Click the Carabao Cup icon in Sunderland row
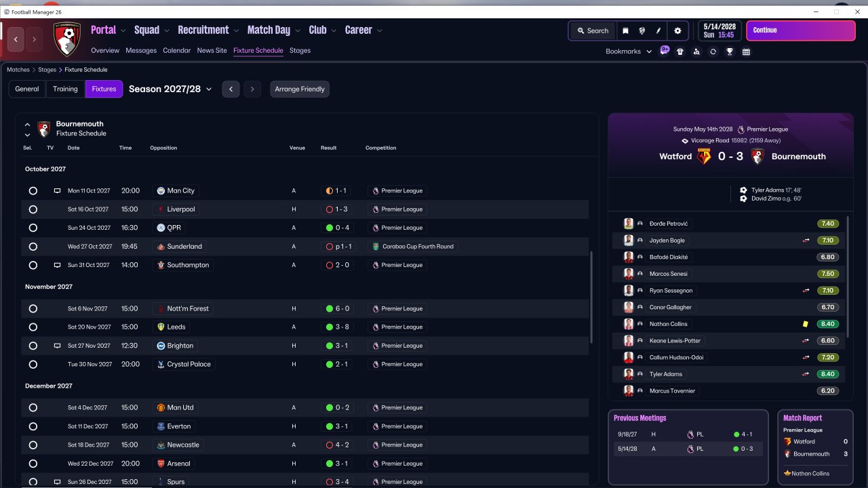This screenshot has height=488, width=868. point(375,247)
